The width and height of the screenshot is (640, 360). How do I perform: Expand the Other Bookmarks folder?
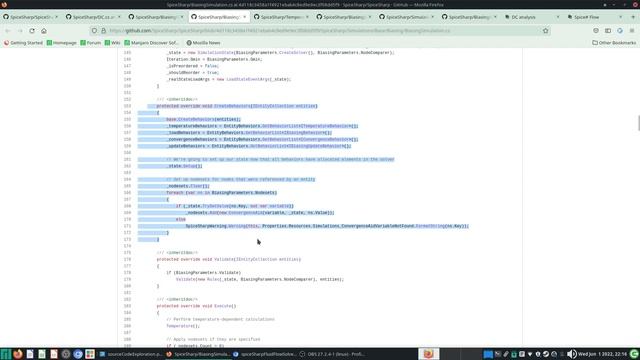pos(614,43)
